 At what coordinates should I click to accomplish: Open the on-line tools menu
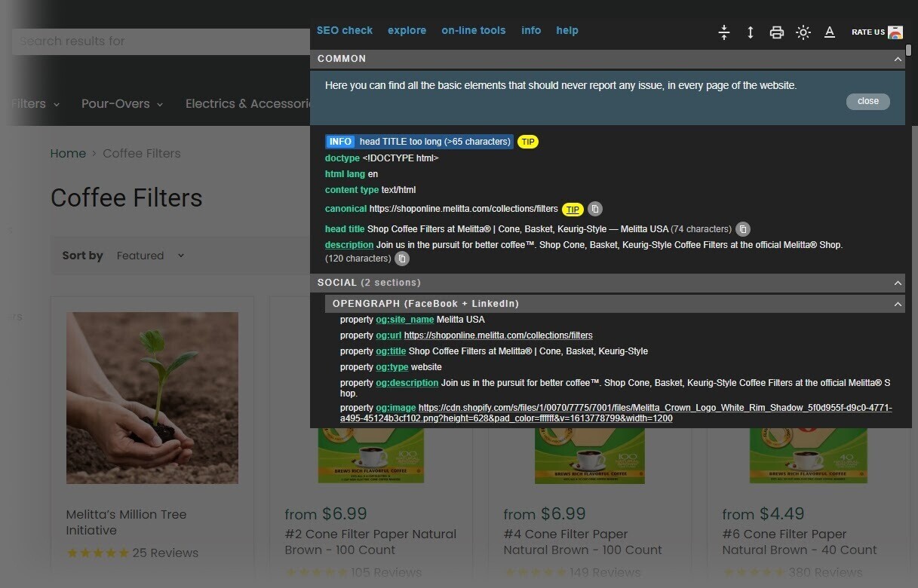coord(474,30)
